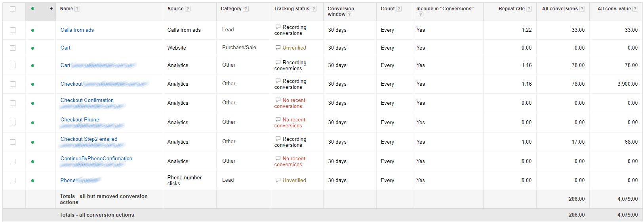644x223 pixels.
Task: Click help icon next to Name header
Action: pos(77,9)
